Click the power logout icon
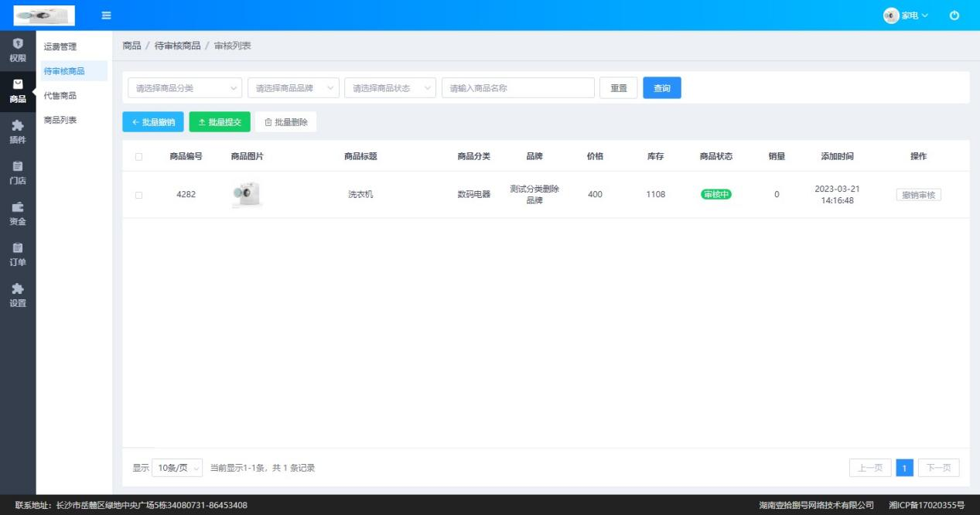The height and width of the screenshot is (515, 980). [x=954, y=15]
